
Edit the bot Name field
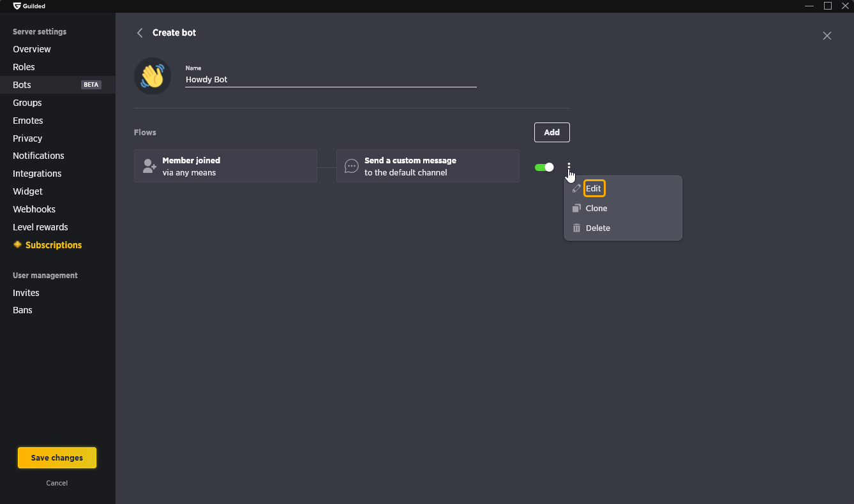click(x=331, y=80)
